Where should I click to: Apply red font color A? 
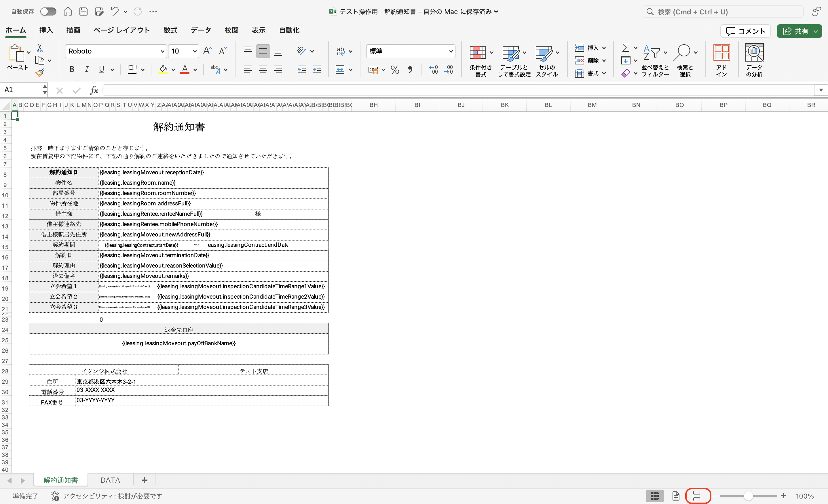[185, 70]
